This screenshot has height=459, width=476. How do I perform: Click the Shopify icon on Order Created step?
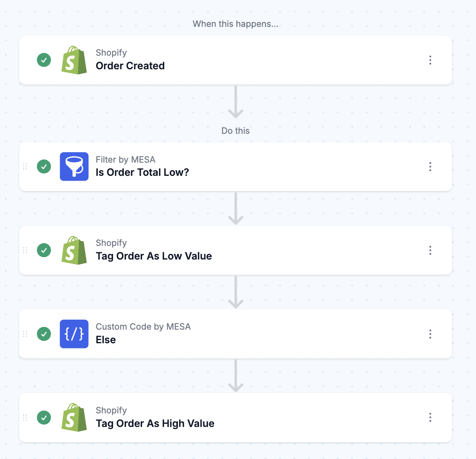[x=74, y=60]
